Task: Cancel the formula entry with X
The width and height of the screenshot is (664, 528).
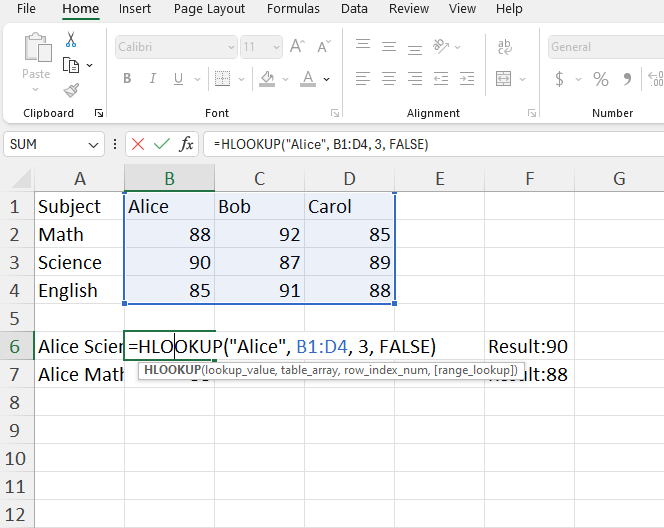Action: click(138, 144)
